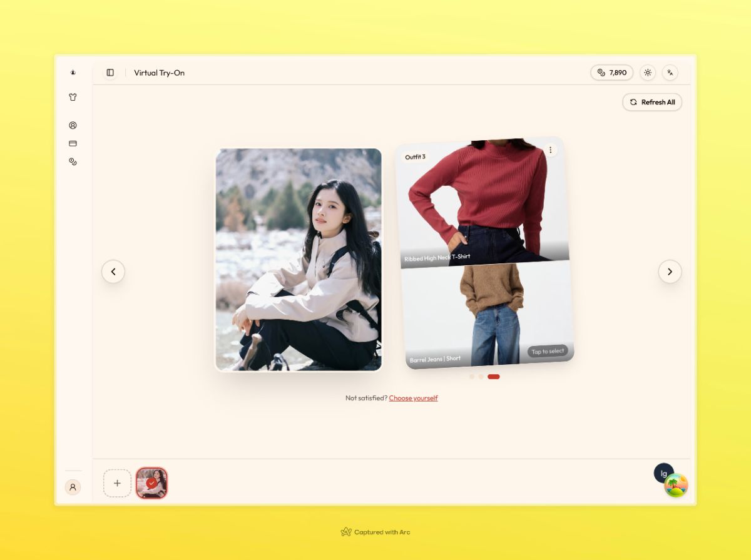Add a new photo with plus button
Screen dimensions: 751x560
(x=117, y=483)
